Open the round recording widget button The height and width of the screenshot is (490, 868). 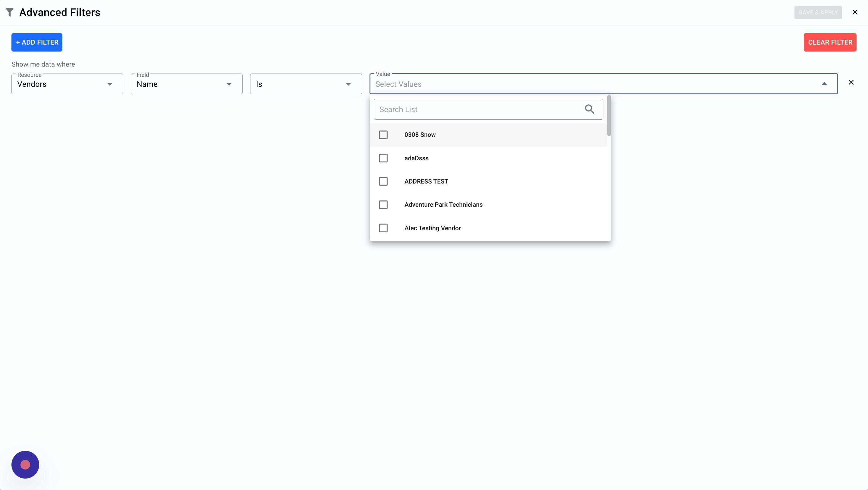pos(25,464)
